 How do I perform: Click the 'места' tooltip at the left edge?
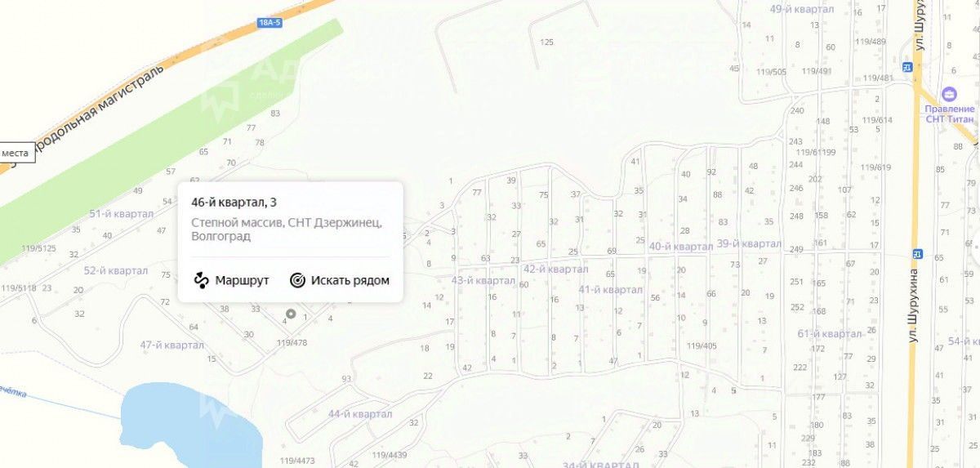point(16,153)
